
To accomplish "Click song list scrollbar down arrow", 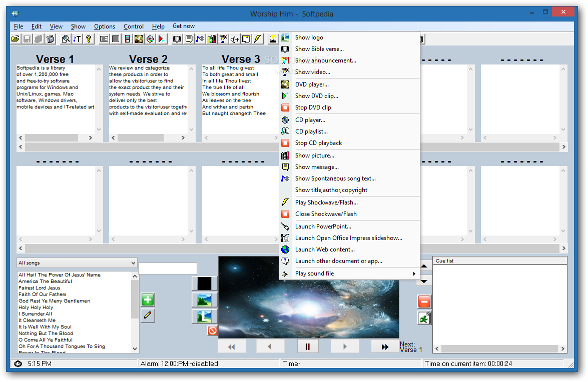I will [x=135, y=349].
